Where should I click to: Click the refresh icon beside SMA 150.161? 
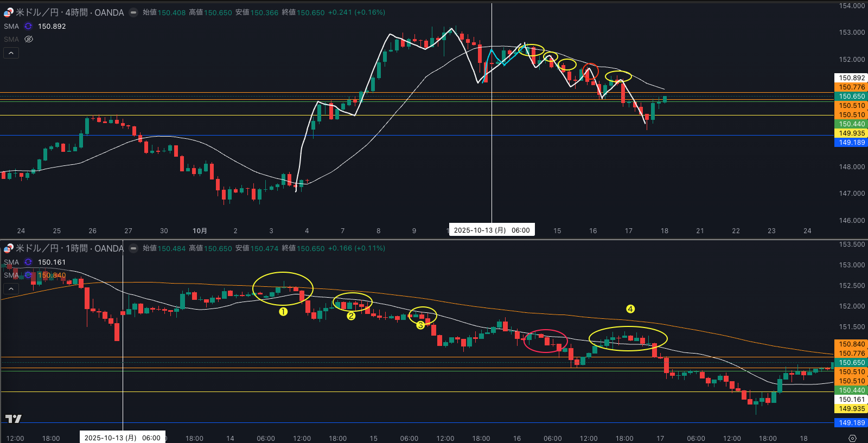point(28,262)
